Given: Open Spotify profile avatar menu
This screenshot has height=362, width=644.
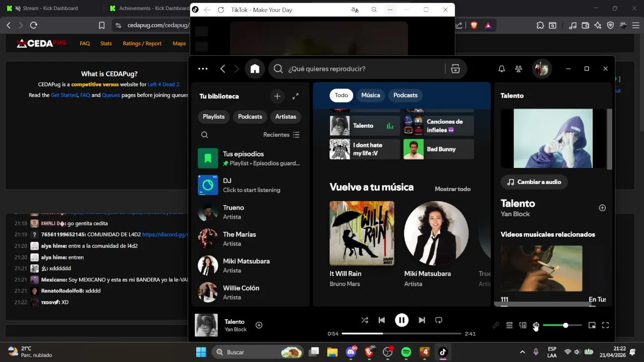Looking at the screenshot, I should click(542, 69).
